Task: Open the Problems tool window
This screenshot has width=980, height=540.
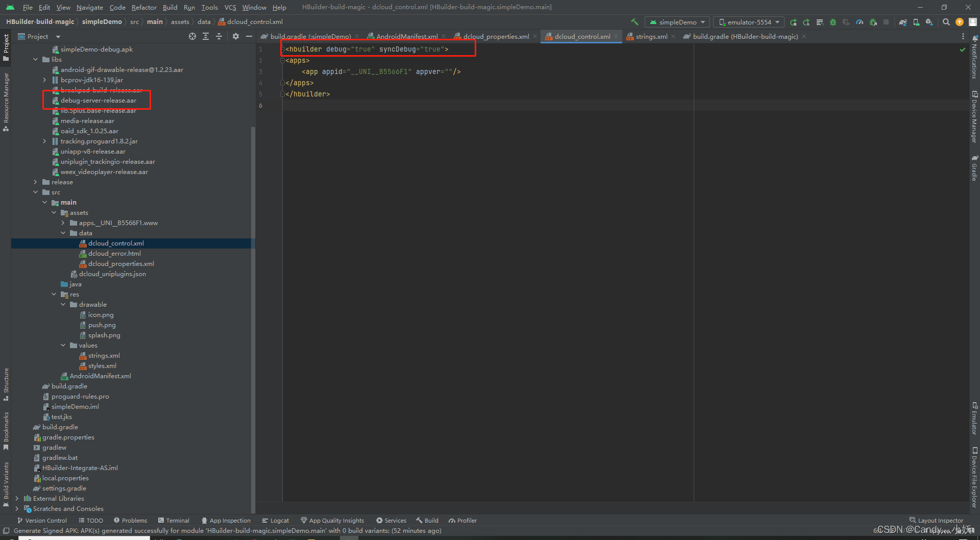Action: pos(130,521)
